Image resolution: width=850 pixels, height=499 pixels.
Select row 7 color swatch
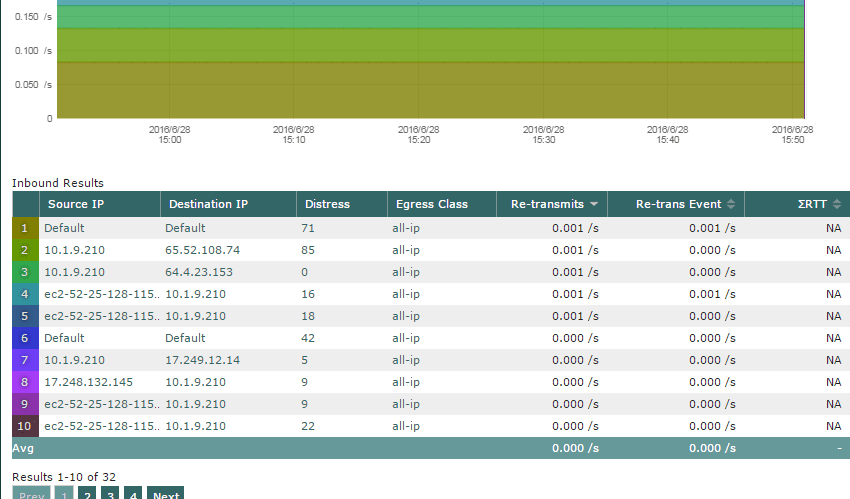tap(25, 360)
